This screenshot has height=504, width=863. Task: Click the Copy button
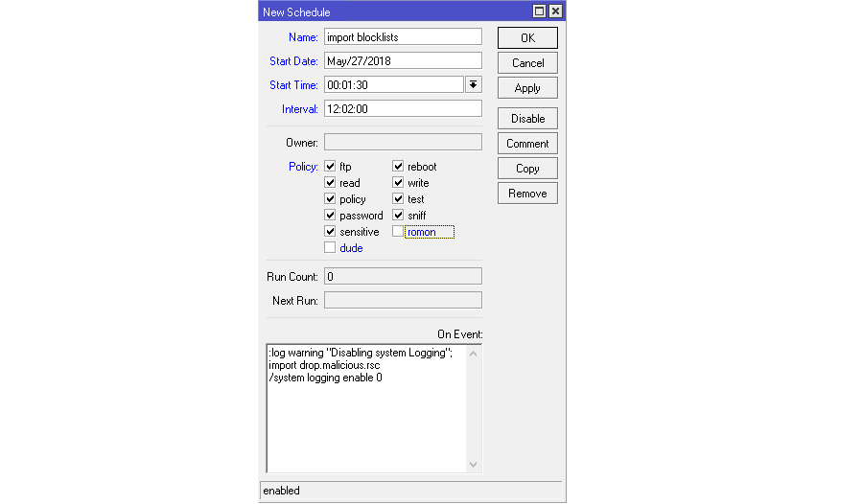527,169
